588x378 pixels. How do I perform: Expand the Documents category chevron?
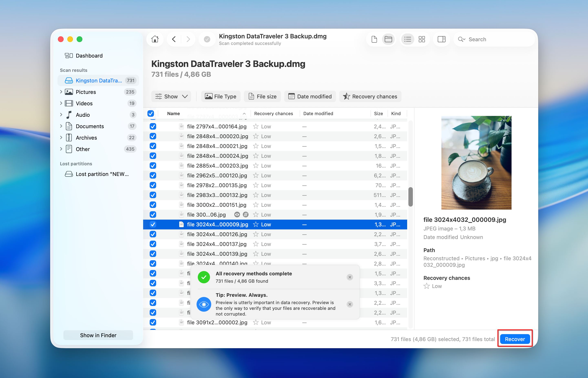(x=61, y=126)
